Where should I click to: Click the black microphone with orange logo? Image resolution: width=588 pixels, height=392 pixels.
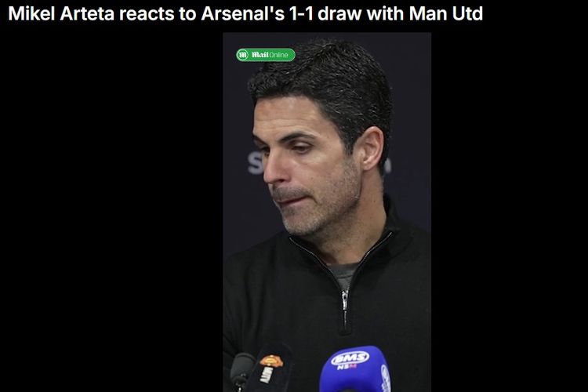click(x=273, y=369)
